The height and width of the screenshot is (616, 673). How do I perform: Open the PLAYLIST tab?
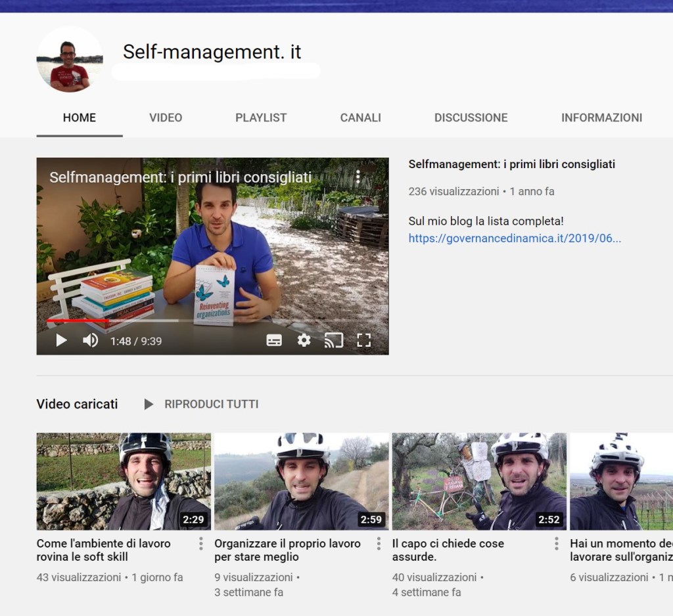coord(261,118)
